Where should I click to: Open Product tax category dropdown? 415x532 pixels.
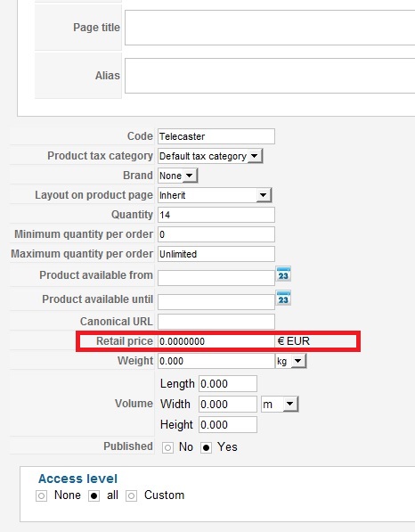point(210,156)
